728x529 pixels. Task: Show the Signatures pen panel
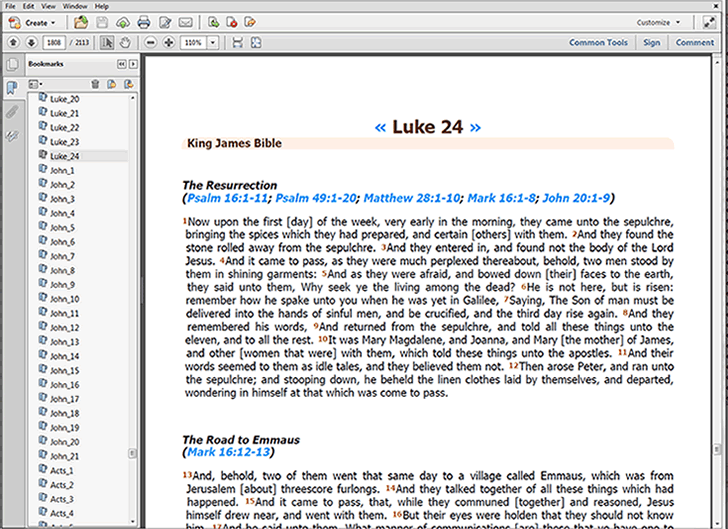[x=13, y=136]
